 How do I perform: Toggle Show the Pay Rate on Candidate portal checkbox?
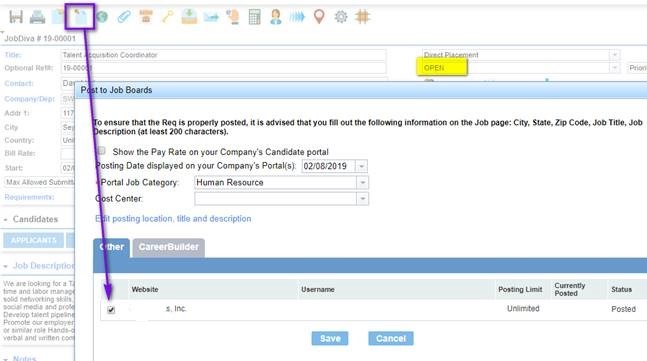tap(102, 151)
